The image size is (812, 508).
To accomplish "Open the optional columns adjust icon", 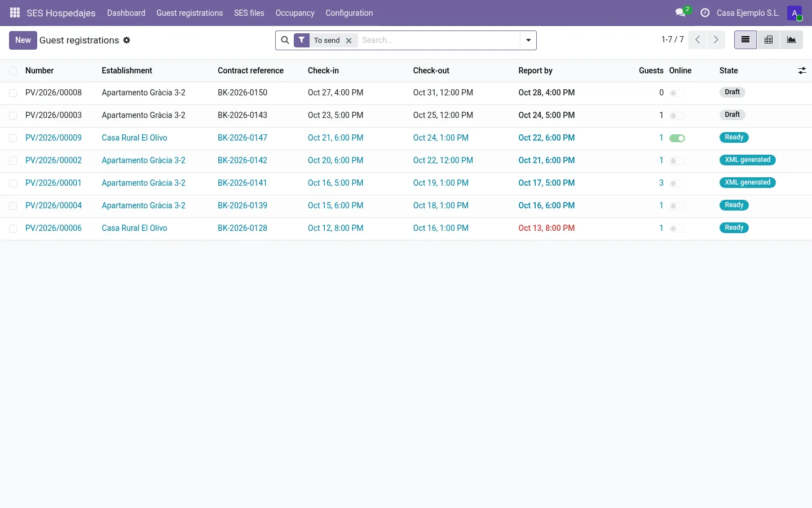I will click(802, 71).
